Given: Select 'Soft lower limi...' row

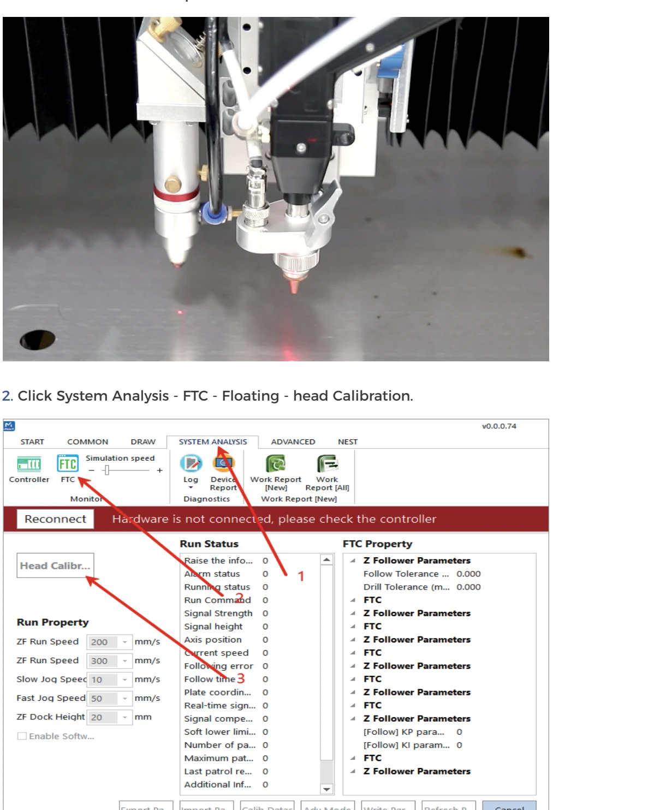Looking at the screenshot, I should click(249, 731).
